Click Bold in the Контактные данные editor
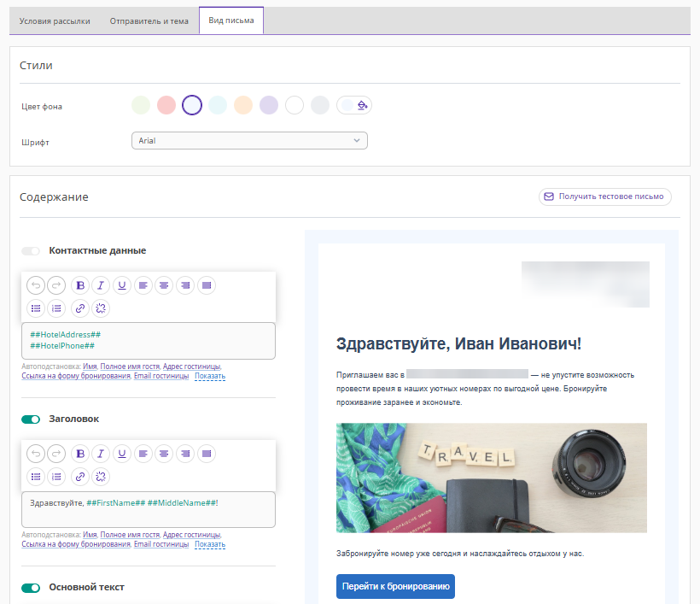 click(80, 285)
